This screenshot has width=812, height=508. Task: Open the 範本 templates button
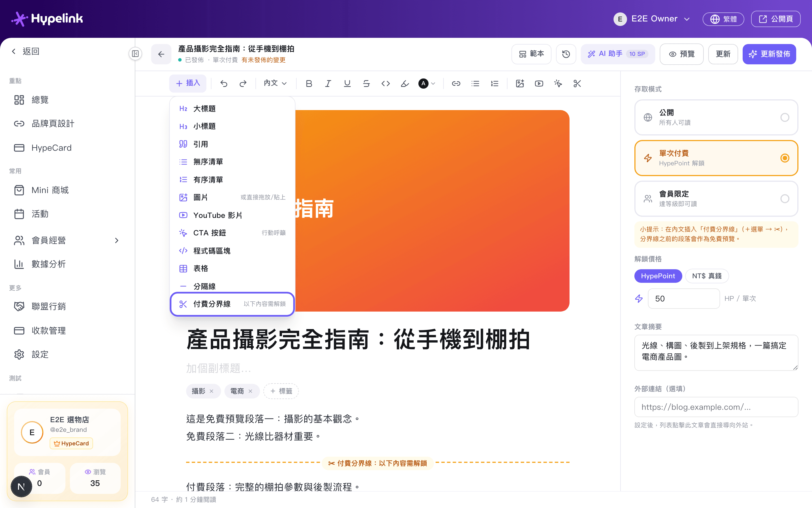531,54
